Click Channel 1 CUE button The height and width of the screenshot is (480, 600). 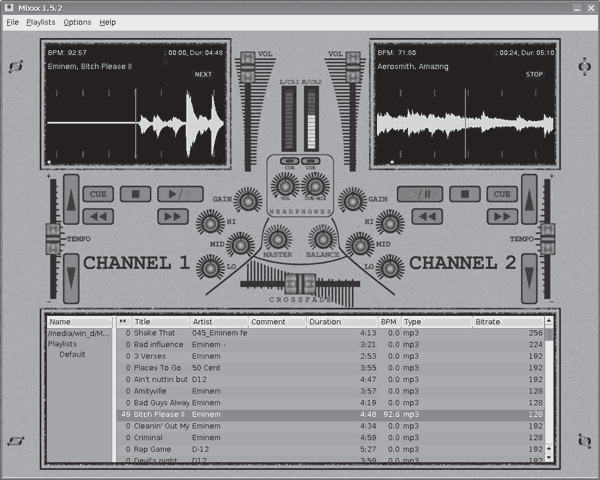[97, 194]
